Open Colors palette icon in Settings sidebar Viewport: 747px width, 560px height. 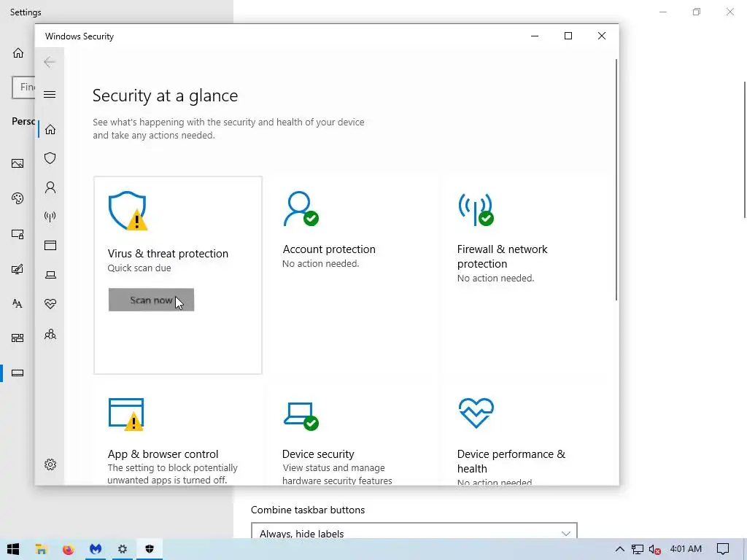pos(18,198)
